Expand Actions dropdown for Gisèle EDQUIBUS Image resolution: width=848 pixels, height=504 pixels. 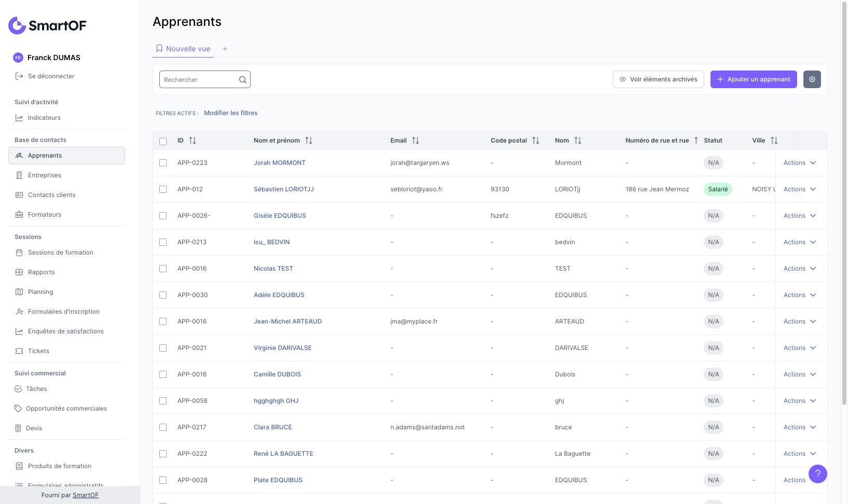799,216
